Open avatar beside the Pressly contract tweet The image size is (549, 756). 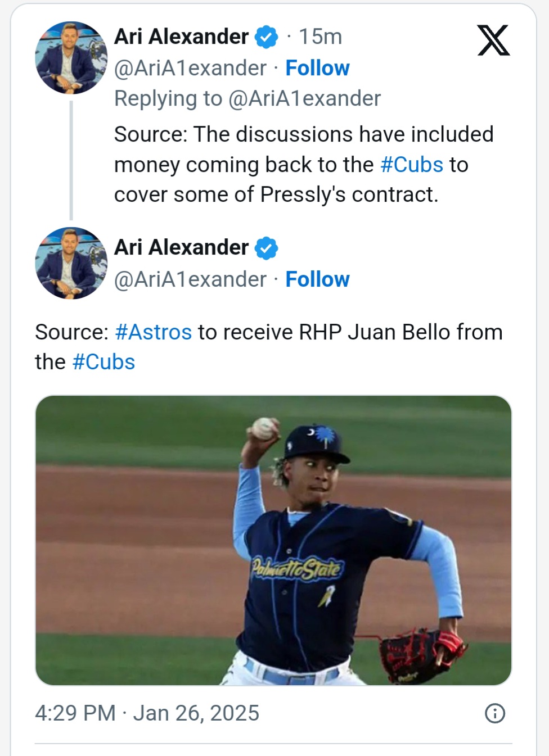pyautogui.click(x=71, y=58)
